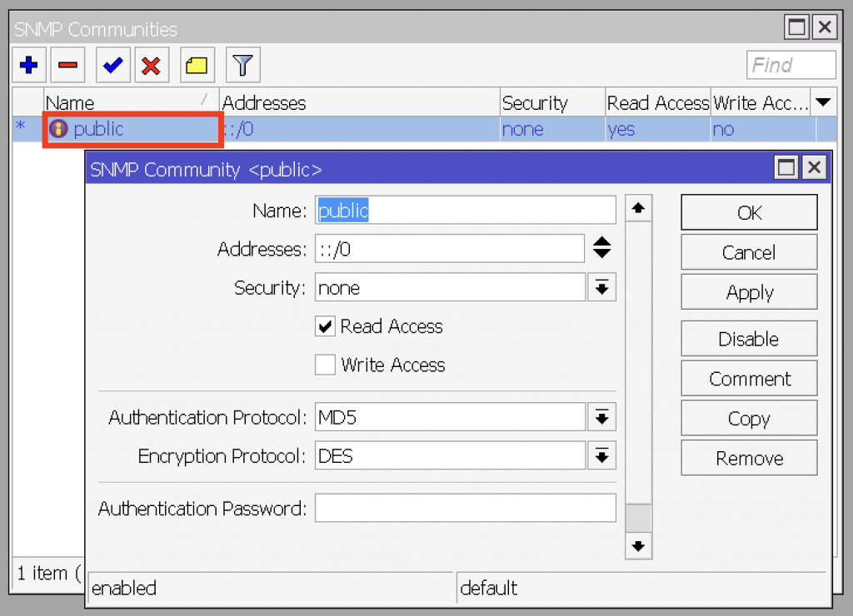Screen dimensions: 853x616
Task: Open the Encryption Protocol dropdown
Action: point(601,456)
